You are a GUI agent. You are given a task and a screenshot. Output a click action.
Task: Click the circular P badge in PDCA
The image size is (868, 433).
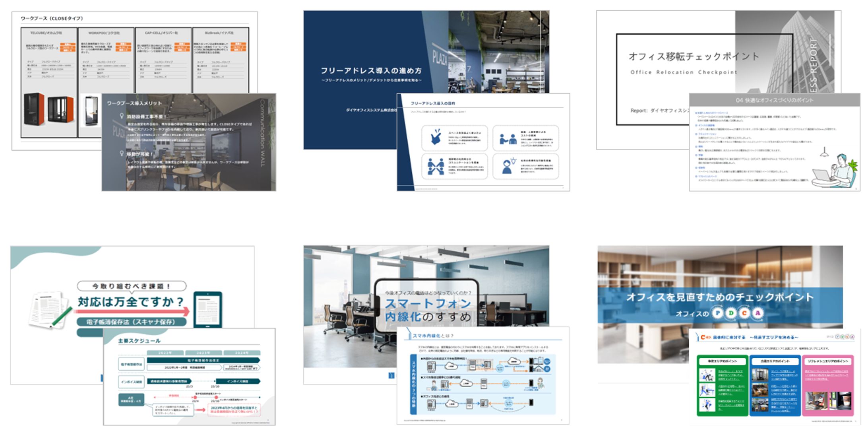click(x=717, y=313)
